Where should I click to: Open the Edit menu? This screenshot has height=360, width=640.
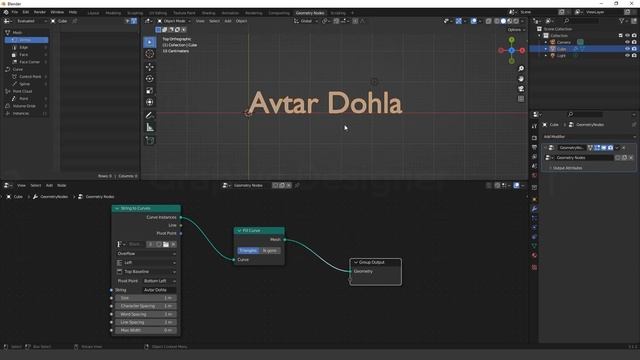(x=26, y=12)
